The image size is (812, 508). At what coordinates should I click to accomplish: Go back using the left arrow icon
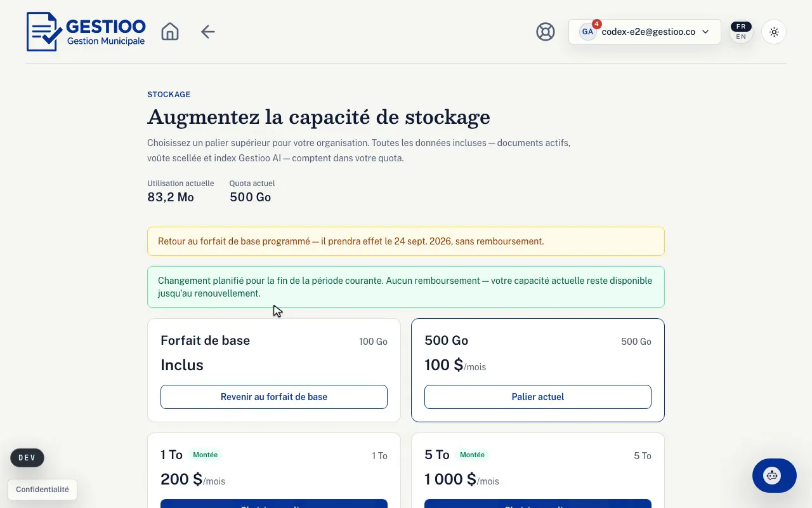[x=208, y=32]
